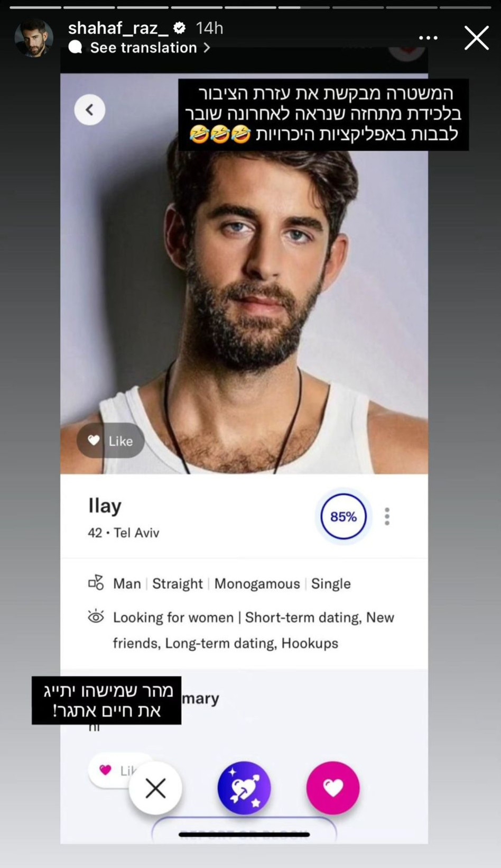Click the gender orientation icon beside Man
Viewport: 501px width, 868px height.
96,583
